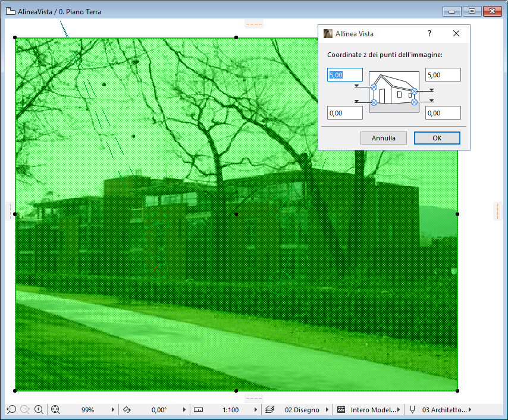508x420 pixels.
Task: Click the layer combination stack icon
Action: pos(269,410)
